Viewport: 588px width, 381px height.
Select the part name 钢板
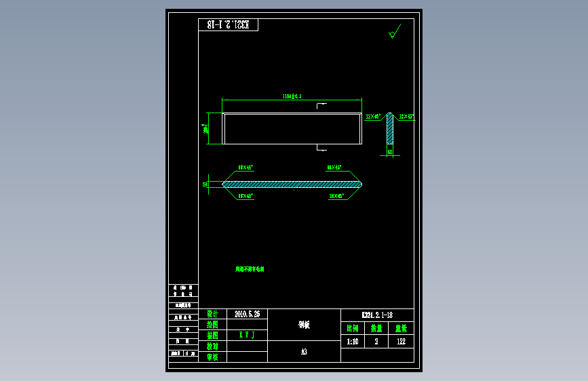tap(304, 325)
